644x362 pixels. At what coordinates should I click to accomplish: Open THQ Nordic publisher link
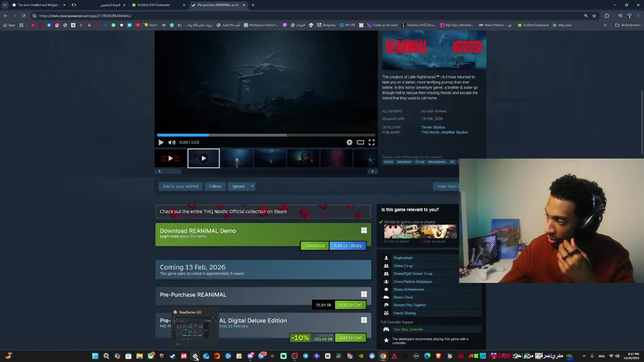(x=431, y=132)
